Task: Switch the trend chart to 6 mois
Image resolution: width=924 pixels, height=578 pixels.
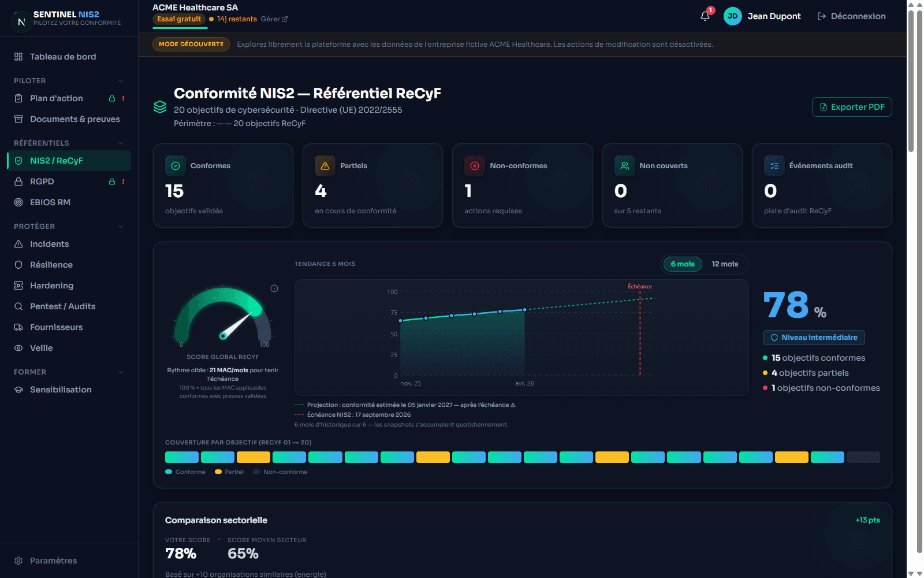Action: (x=683, y=264)
